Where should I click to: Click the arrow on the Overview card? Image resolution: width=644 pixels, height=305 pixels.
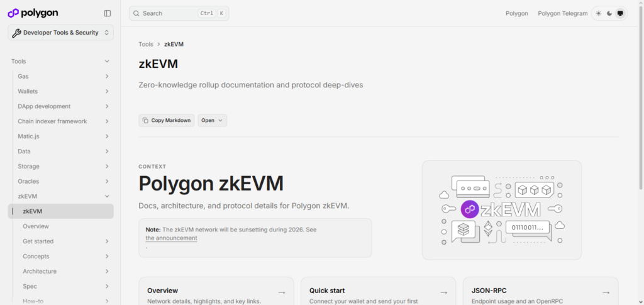coord(282,292)
